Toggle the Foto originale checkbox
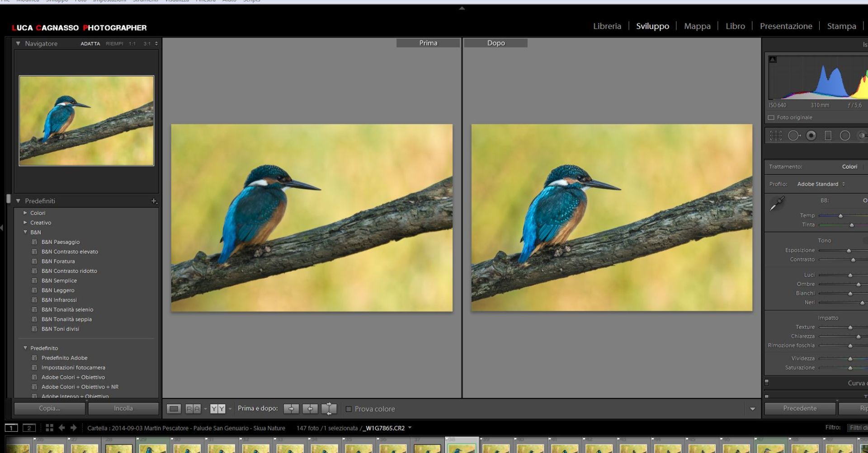The width and height of the screenshot is (868, 453). [771, 117]
